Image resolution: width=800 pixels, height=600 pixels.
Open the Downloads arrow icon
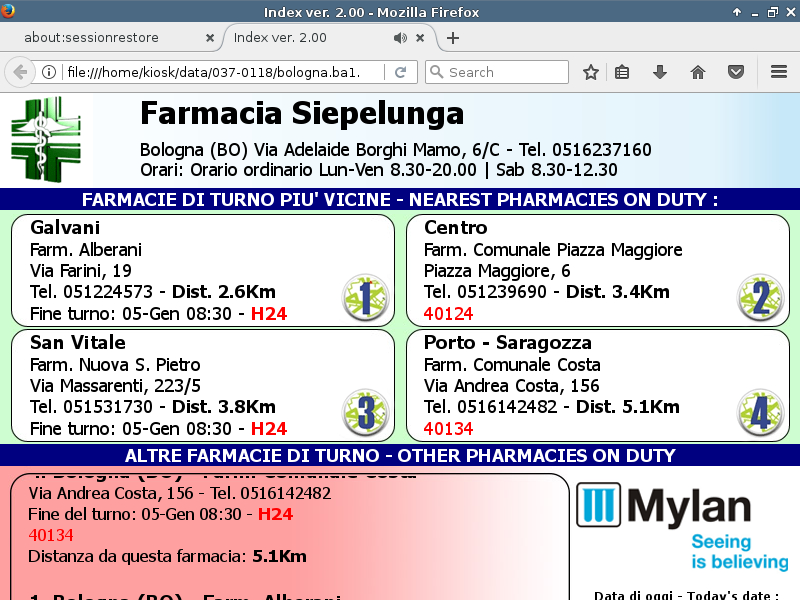tap(660, 72)
